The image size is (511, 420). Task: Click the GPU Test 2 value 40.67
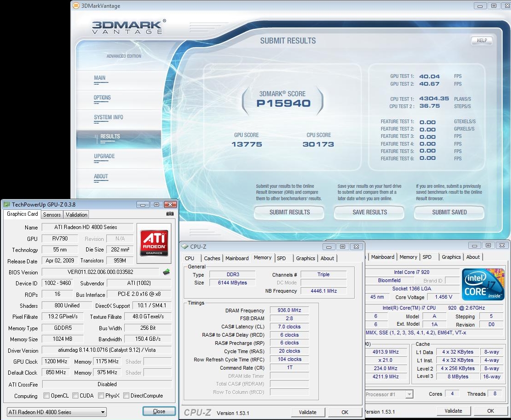[429, 84]
